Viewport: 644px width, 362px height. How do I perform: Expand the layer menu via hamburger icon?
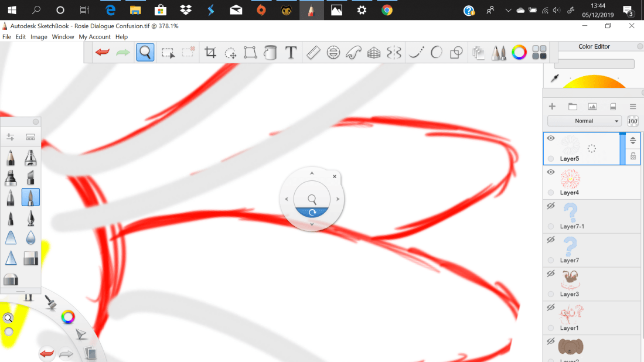point(632,107)
